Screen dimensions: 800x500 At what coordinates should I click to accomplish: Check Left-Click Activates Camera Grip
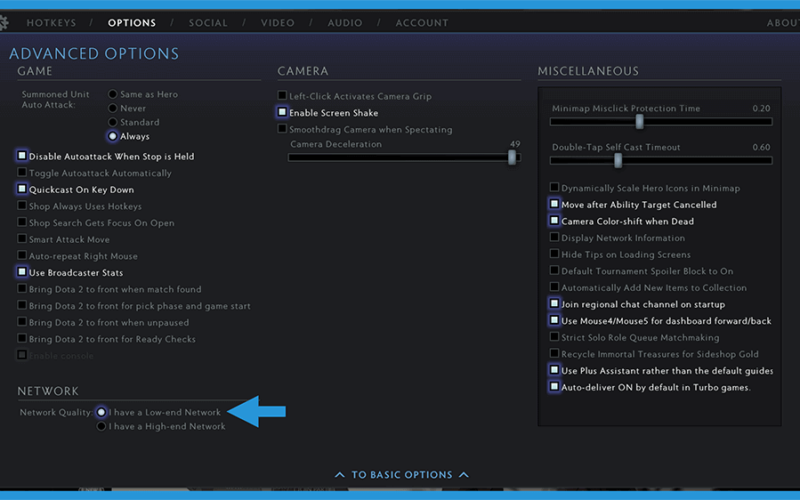pyautogui.click(x=282, y=95)
